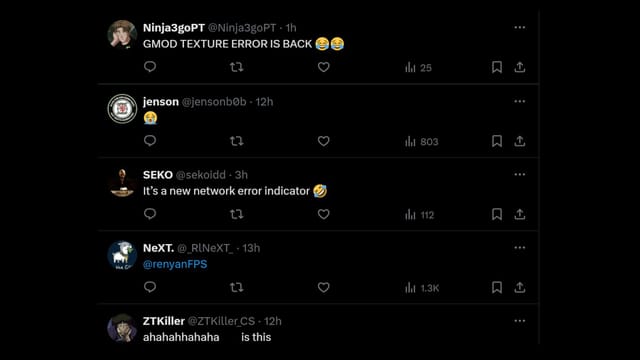The height and width of the screenshot is (360, 640).
Task: View analytics showing 803 views
Action: (x=422, y=142)
